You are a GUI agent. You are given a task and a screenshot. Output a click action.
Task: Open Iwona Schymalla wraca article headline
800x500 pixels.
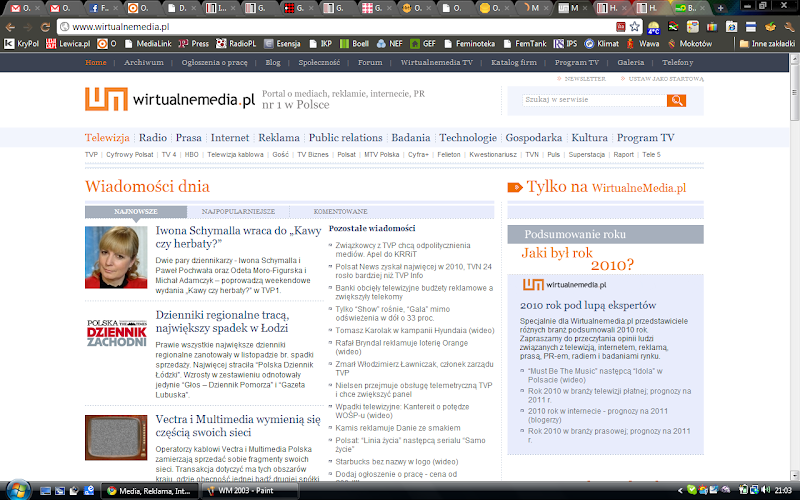coord(238,237)
